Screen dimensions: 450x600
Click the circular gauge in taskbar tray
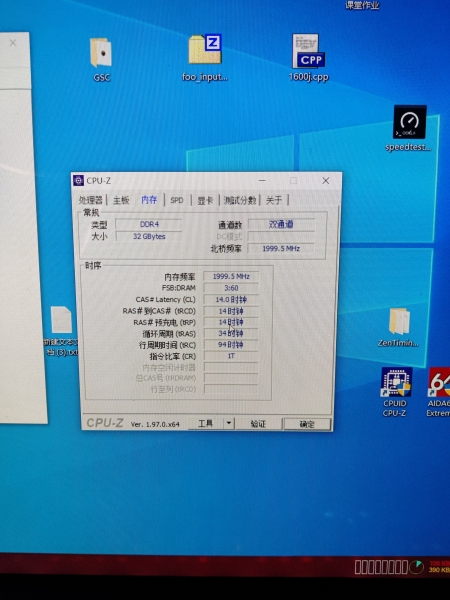(x=416, y=567)
